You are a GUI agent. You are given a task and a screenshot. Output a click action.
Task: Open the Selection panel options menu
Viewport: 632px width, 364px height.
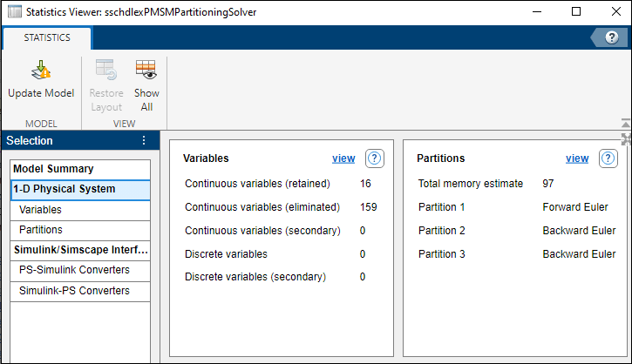click(144, 141)
